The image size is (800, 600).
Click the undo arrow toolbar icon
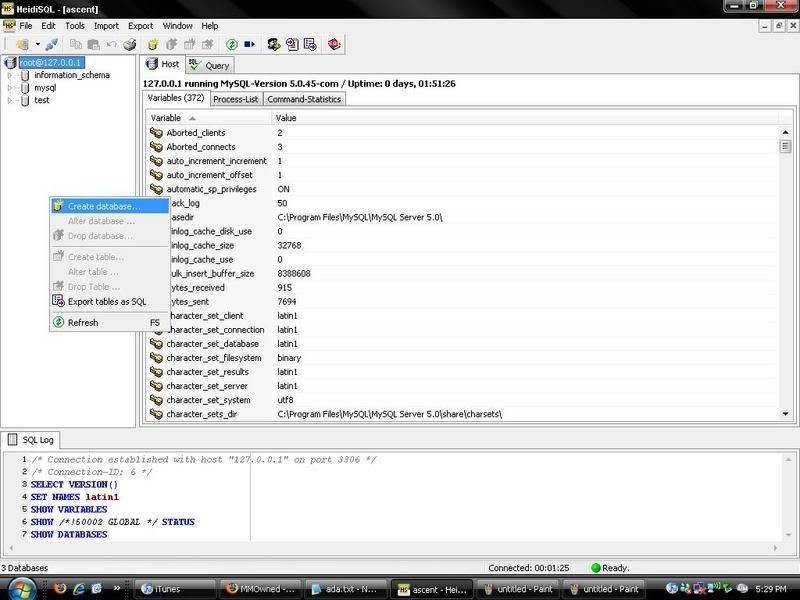(111, 44)
